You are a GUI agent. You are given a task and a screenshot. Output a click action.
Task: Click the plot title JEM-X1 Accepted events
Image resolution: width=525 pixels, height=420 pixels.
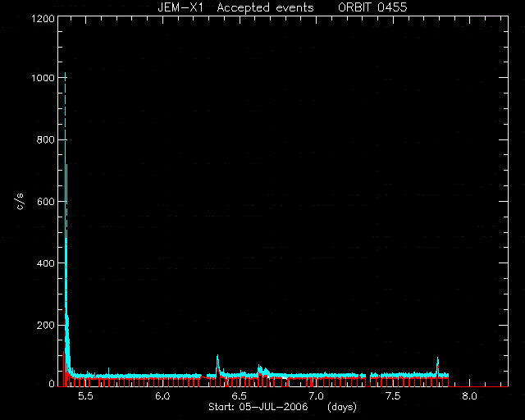235,7
